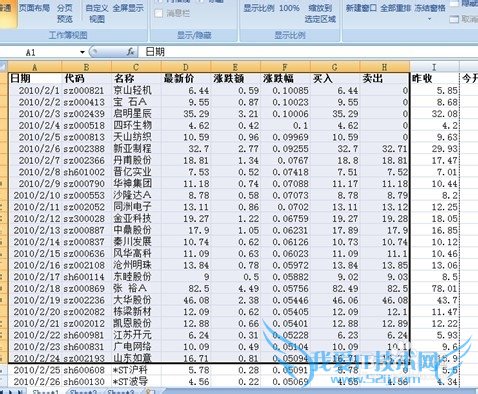Select stock code cell sz300028

coord(86,219)
